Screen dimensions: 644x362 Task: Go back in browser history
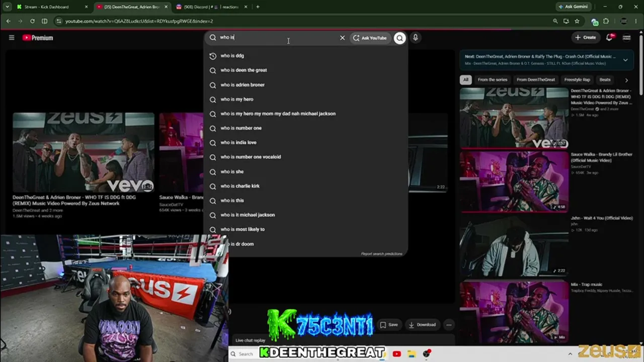pyautogui.click(x=8, y=21)
